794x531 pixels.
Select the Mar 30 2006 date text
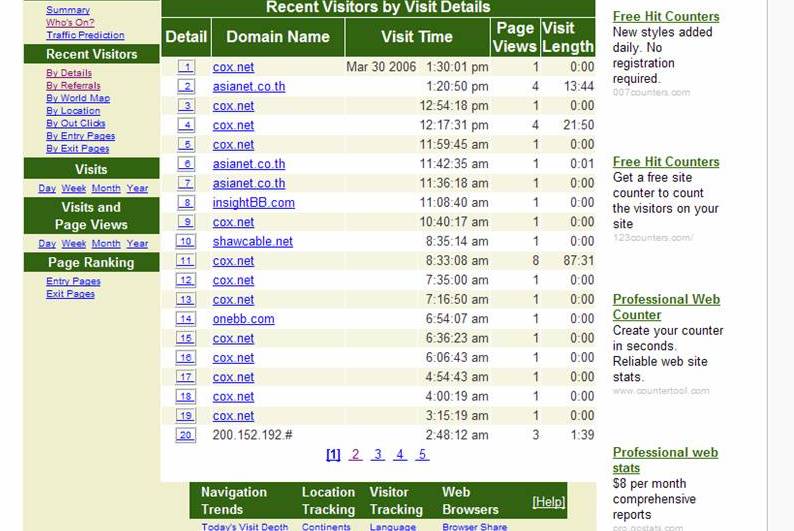[381, 67]
